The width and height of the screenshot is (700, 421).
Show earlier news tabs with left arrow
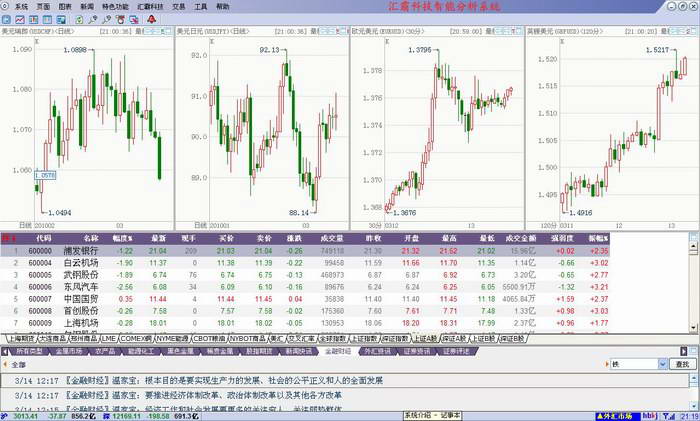[x=5, y=351]
